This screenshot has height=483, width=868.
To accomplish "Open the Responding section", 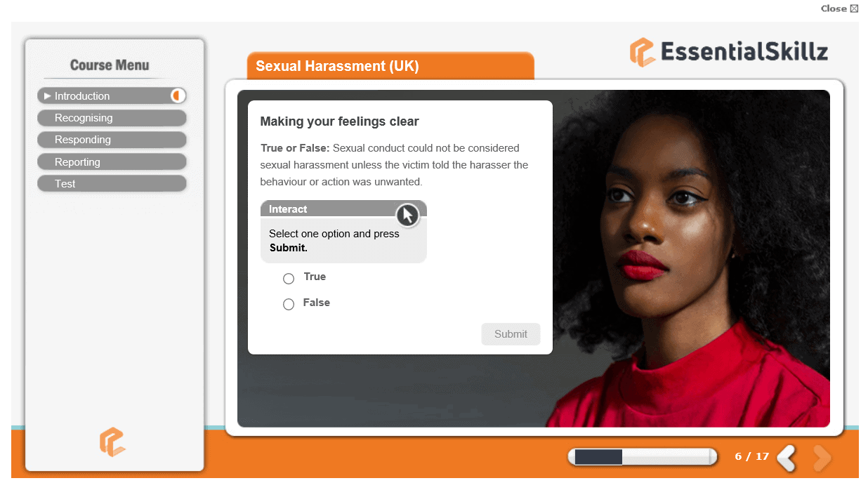I will point(112,140).
